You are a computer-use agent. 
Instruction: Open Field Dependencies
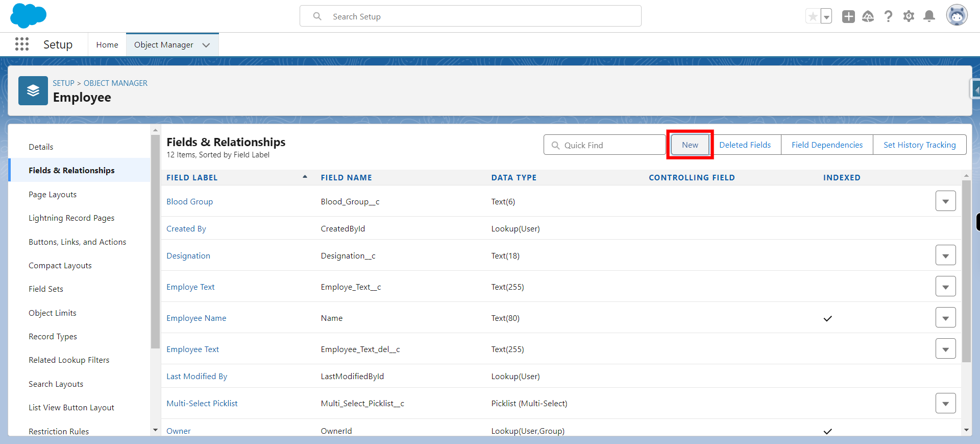click(827, 145)
